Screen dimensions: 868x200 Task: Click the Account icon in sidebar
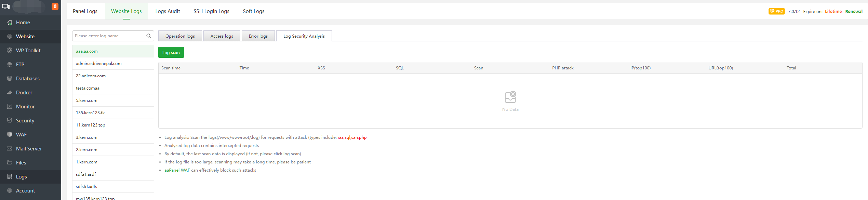click(x=10, y=191)
